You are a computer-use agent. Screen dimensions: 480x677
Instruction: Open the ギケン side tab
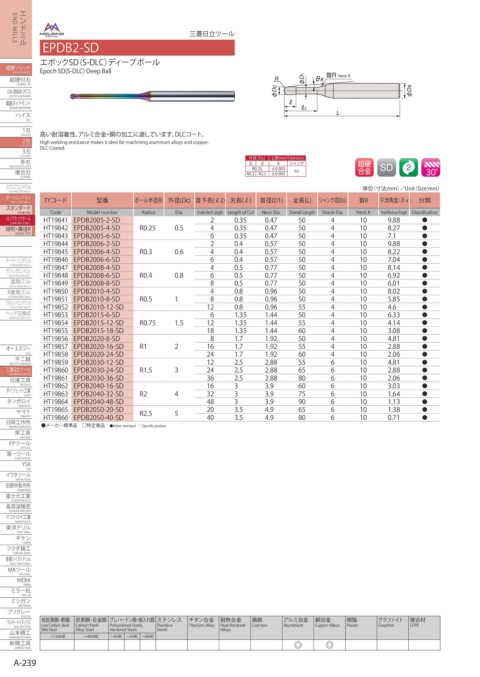pyautogui.click(x=16, y=539)
